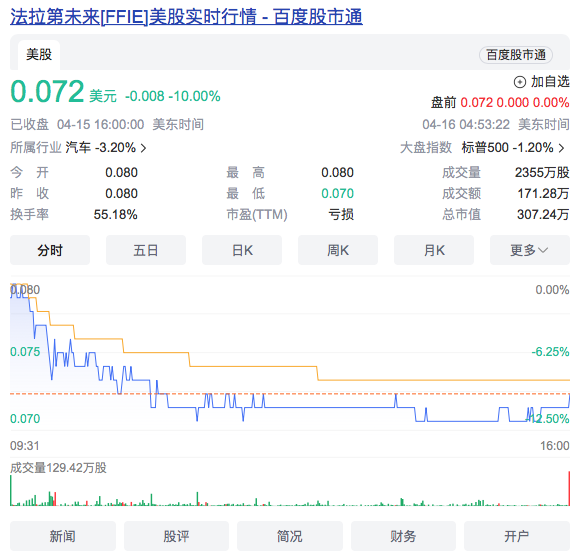Open the 股评 section button

(x=176, y=536)
